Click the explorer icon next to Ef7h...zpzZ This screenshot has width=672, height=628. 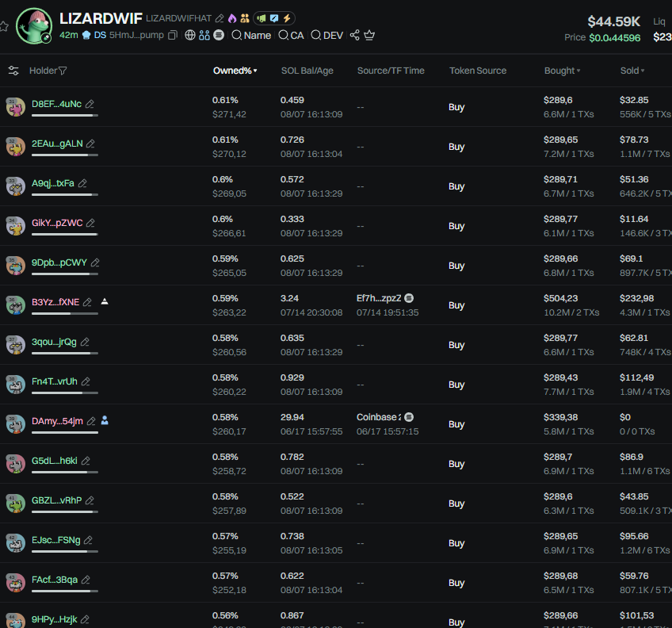click(409, 297)
